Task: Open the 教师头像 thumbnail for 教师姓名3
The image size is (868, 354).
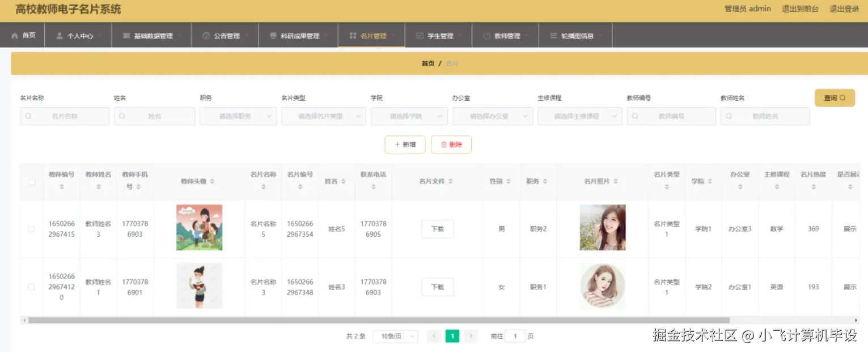Action: [x=200, y=227]
